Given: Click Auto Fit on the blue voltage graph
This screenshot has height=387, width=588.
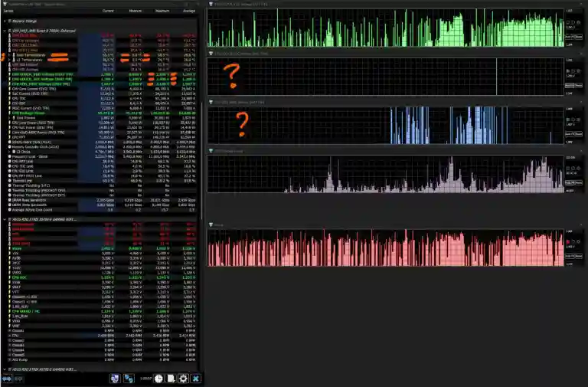Looking at the screenshot, I should (x=569, y=134).
